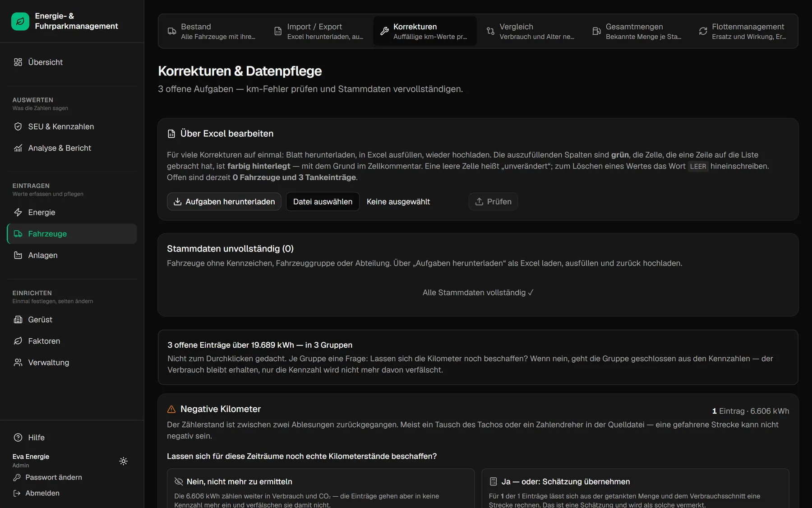Choose 'Ja — oder: Schätzung übernehmen' option
Viewport: 812px width, 508px height.
(x=636, y=489)
